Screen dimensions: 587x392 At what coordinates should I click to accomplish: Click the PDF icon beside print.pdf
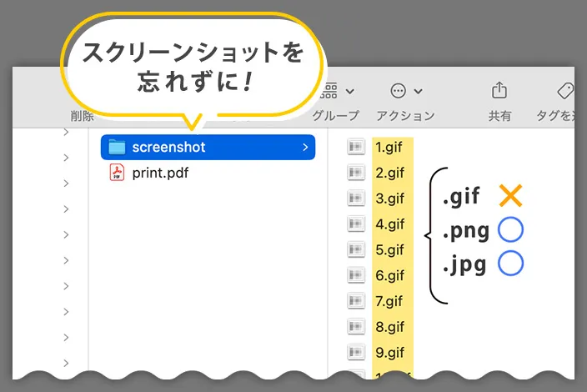click(117, 173)
